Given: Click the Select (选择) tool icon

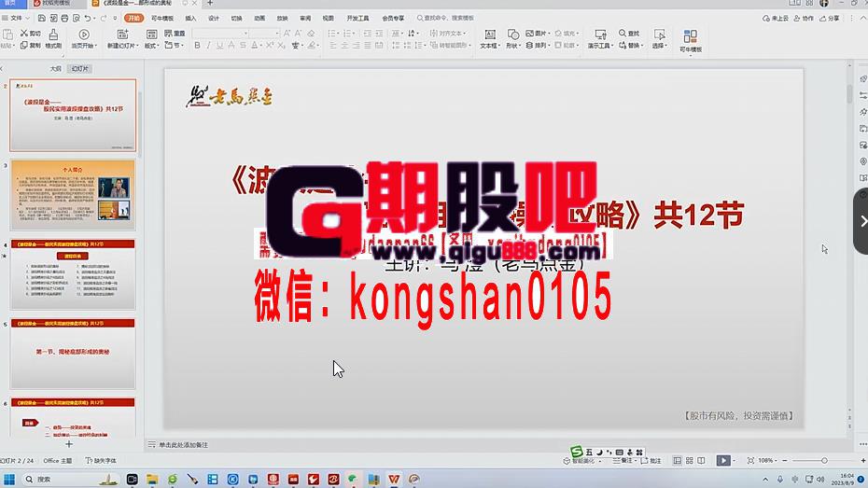Looking at the screenshot, I should tap(659, 35).
